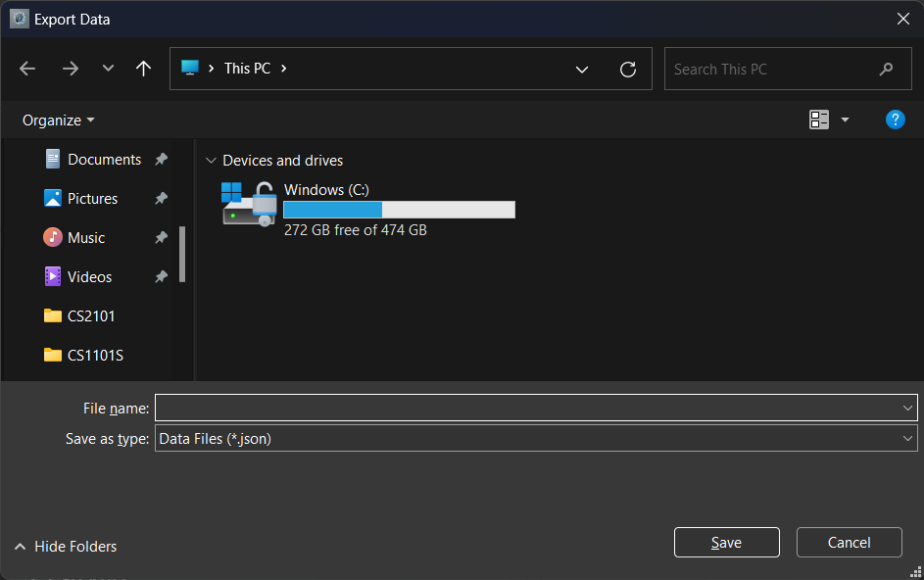The width and height of the screenshot is (924, 580).
Task: Collapse the pane with Hide Folders
Action: 66,547
